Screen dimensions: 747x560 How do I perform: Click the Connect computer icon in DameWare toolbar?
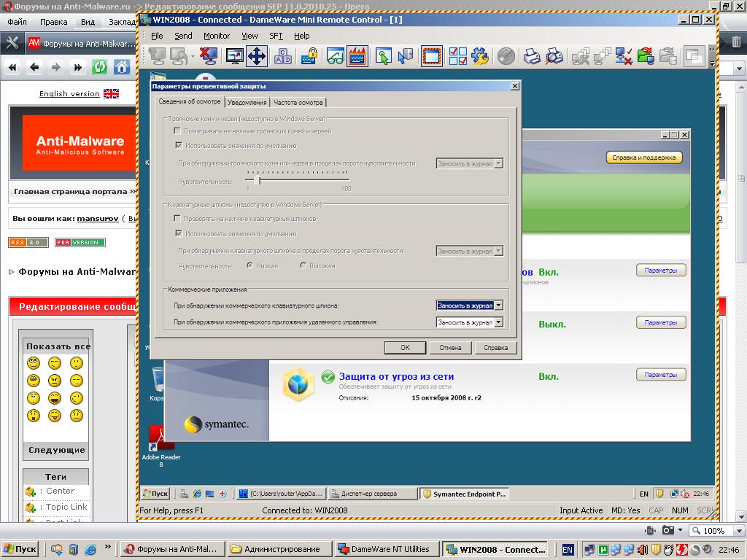pyautogui.click(x=157, y=56)
